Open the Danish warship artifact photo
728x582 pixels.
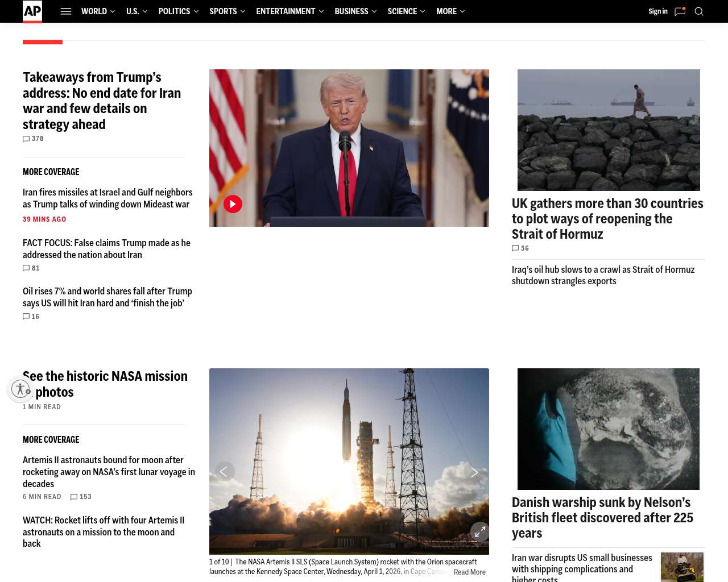point(609,429)
